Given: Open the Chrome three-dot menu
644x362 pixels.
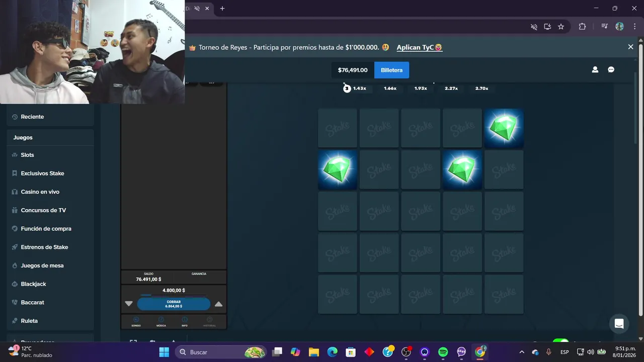Looking at the screenshot, I should (634, 27).
